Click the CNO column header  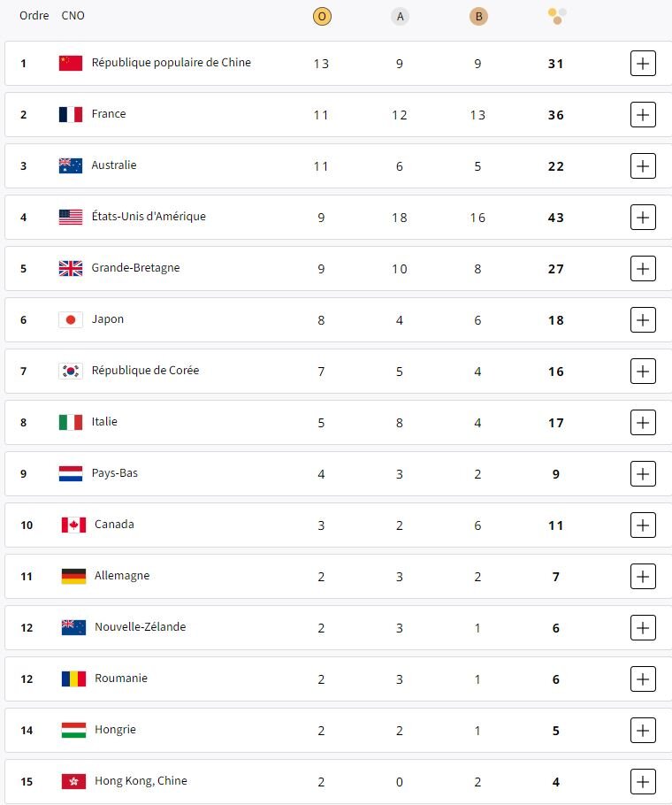pyautogui.click(x=73, y=16)
